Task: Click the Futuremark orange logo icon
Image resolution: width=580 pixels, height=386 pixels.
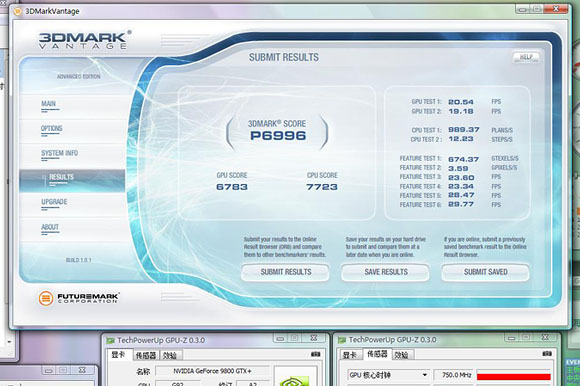Action: tap(46, 298)
